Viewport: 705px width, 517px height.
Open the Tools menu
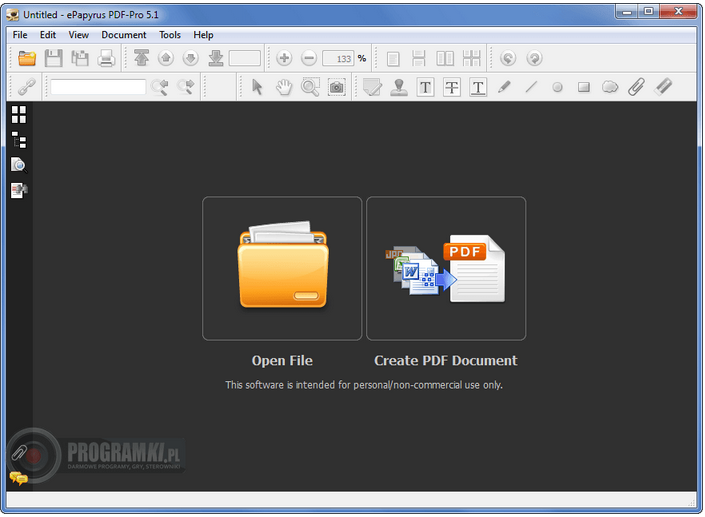pyautogui.click(x=170, y=35)
